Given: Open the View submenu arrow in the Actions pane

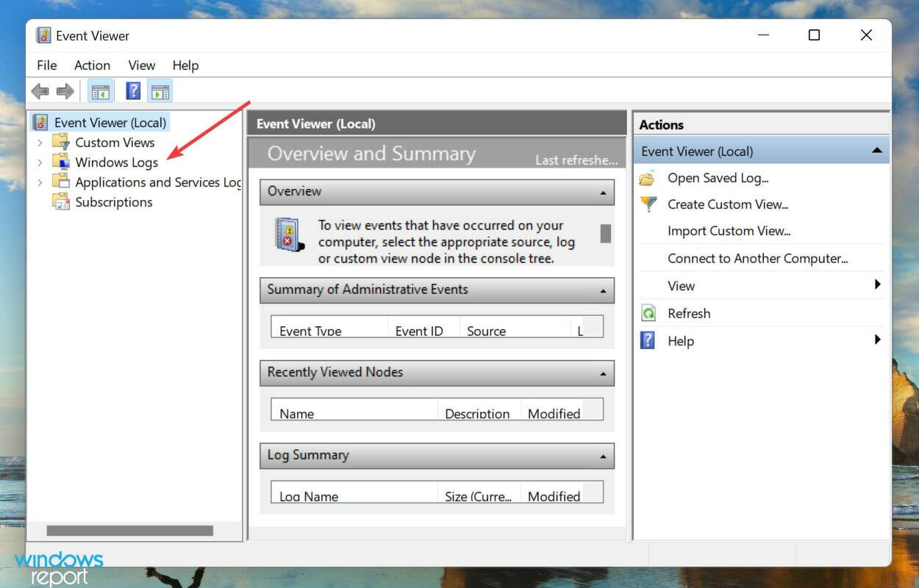Looking at the screenshot, I should pyautogui.click(x=876, y=285).
